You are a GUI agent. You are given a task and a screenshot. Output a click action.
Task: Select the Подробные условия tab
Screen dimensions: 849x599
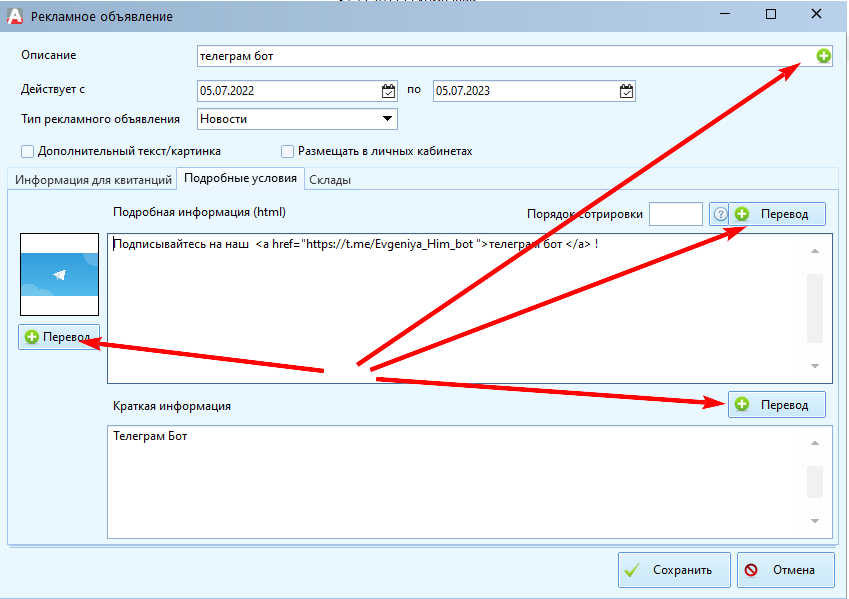point(240,178)
